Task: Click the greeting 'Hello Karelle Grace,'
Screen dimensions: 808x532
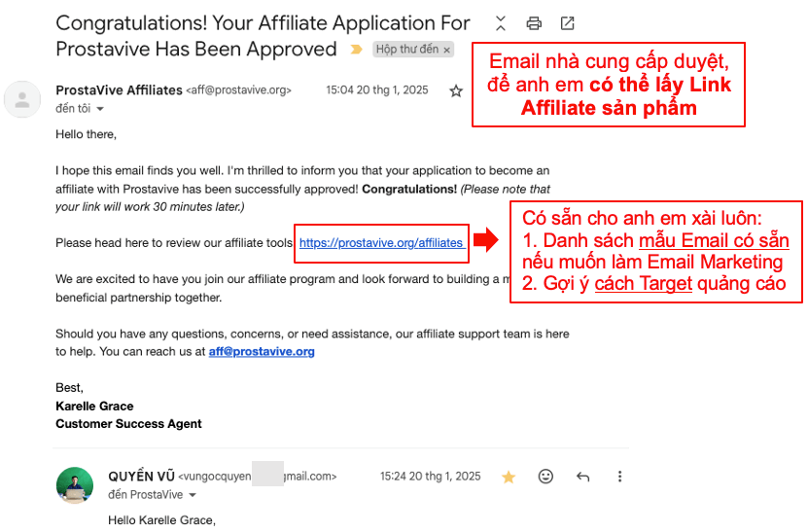Action: tap(161, 520)
